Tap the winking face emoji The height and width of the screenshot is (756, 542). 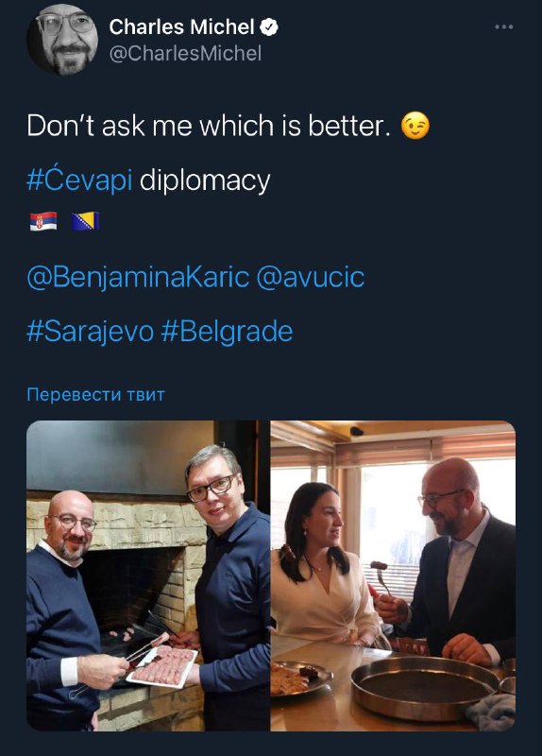[x=415, y=126]
